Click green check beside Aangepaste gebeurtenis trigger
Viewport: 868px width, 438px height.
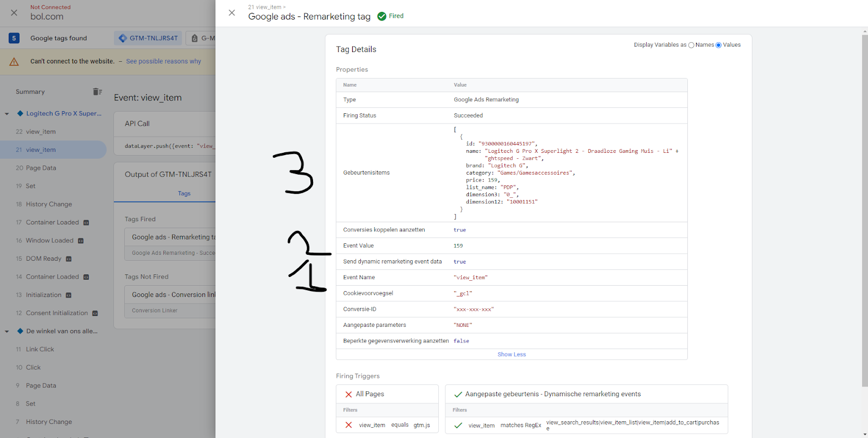[458, 394]
